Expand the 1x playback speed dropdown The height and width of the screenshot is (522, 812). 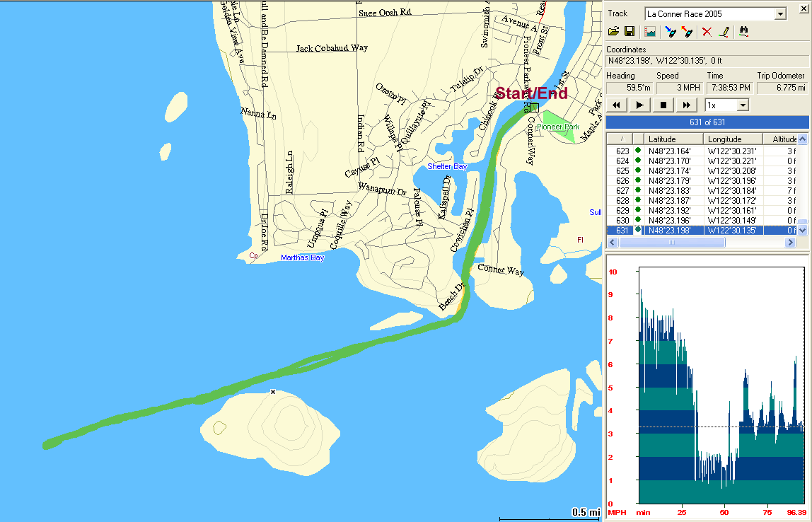pyautogui.click(x=742, y=105)
